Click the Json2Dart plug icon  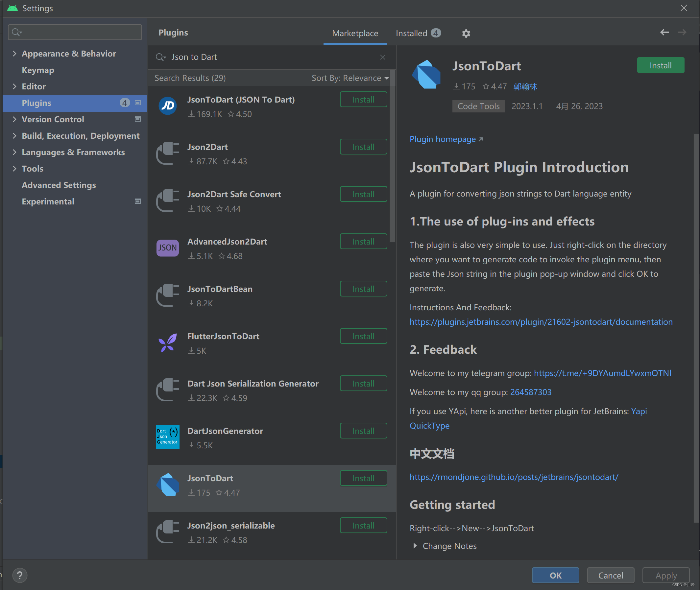pyautogui.click(x=168, y=153)
